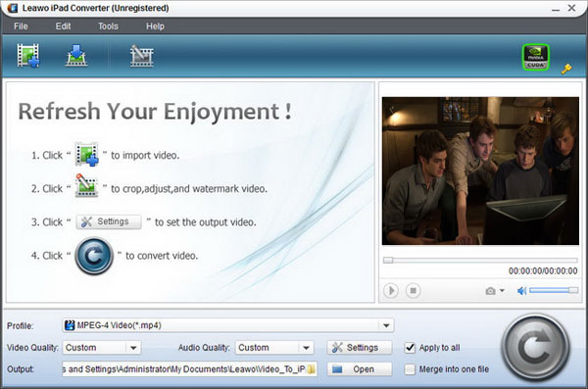Click the Add Video toolbar icon
The width and height of the screenshot is (588, 389).
click(x=28, y=56)
